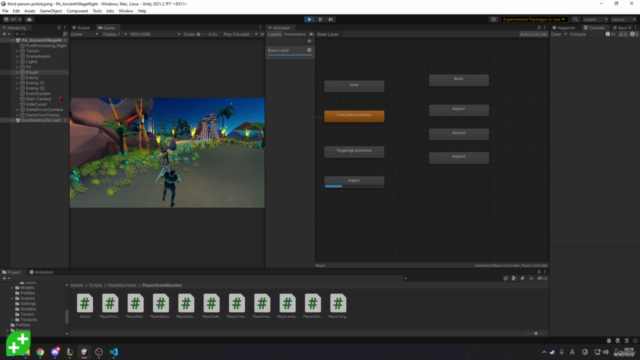Click the Step frame button
Viewport: 640px width, 360px height.
(x=331, y=19)
